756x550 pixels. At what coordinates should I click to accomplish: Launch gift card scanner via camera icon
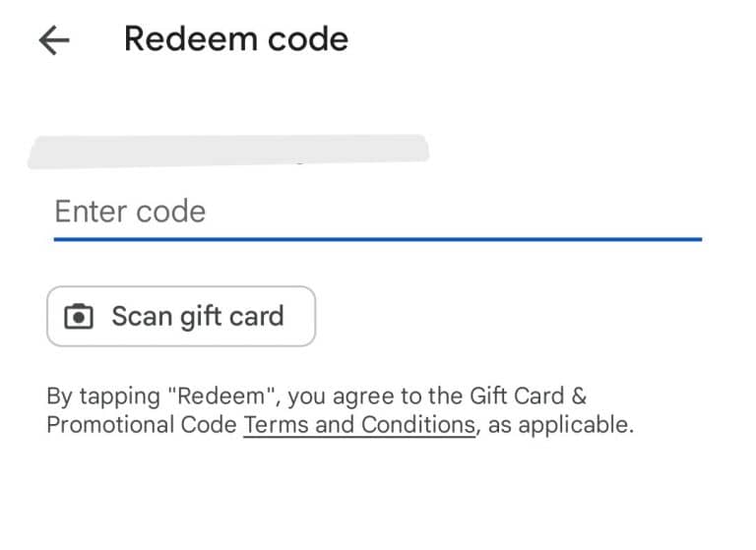79,317
